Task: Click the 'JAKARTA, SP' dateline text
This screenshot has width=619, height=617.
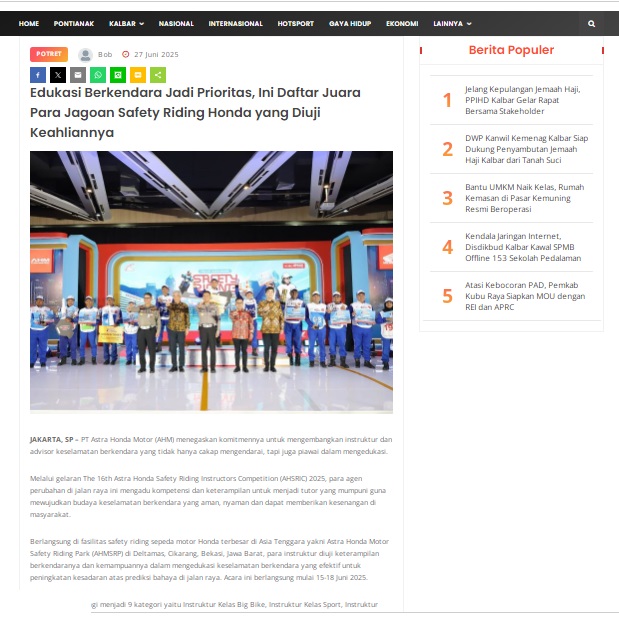Action: [52, 439]
